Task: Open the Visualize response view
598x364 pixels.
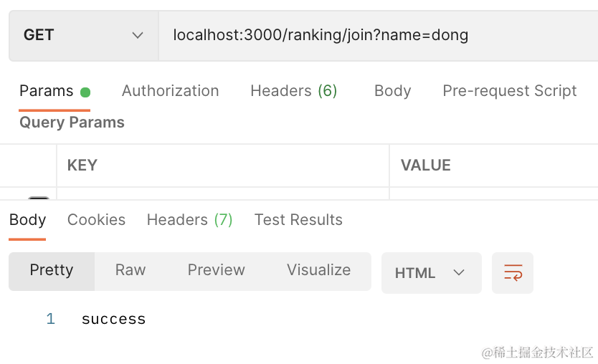Action: pyautogui.click(x=318, y=270)
